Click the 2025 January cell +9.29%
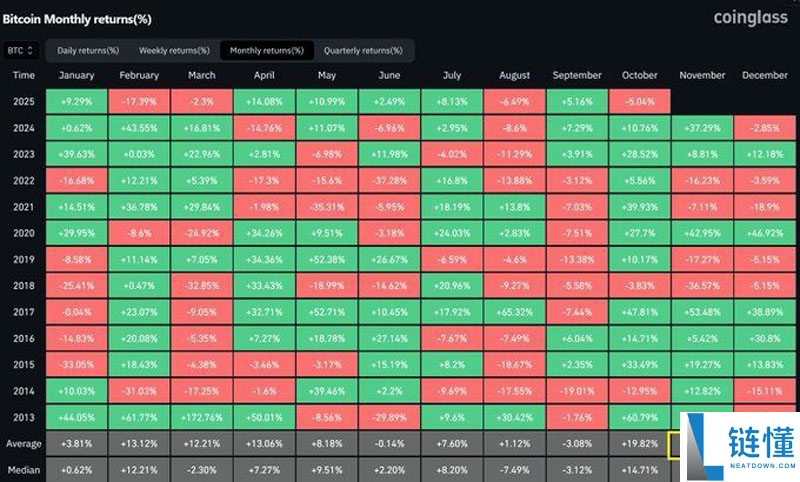 point(77,102)
